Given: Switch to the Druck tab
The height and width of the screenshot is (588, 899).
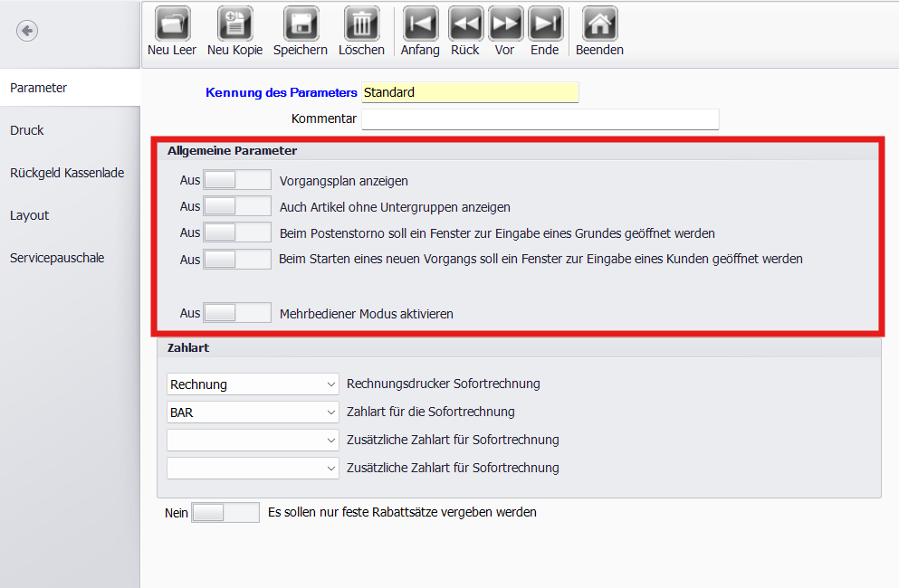Looking at the screenshot, I should tap(27, 130).
